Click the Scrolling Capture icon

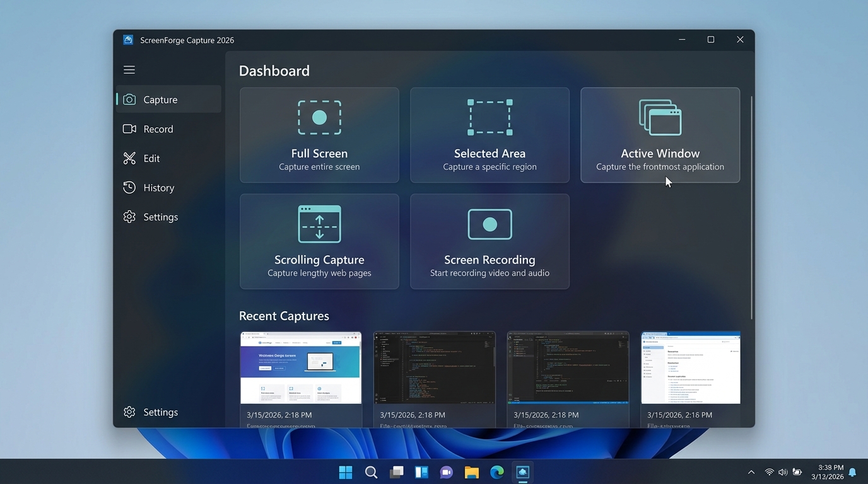(x=319, y=224)
